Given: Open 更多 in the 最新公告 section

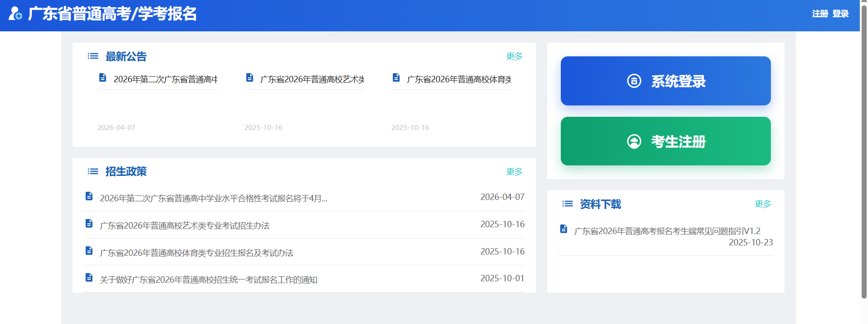Looking at the screenshot, I should tap(515, 56).
